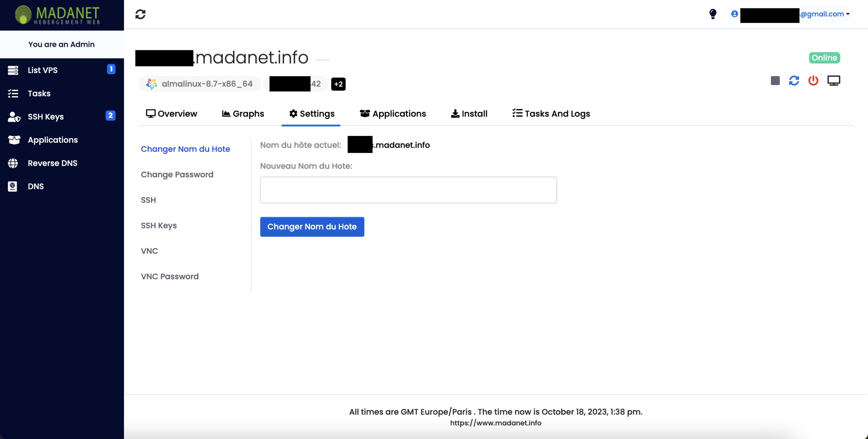868x439 pixels.
Task: Click the Tasks checklist icon in sidebar
Action: click(x=13, y=93)
